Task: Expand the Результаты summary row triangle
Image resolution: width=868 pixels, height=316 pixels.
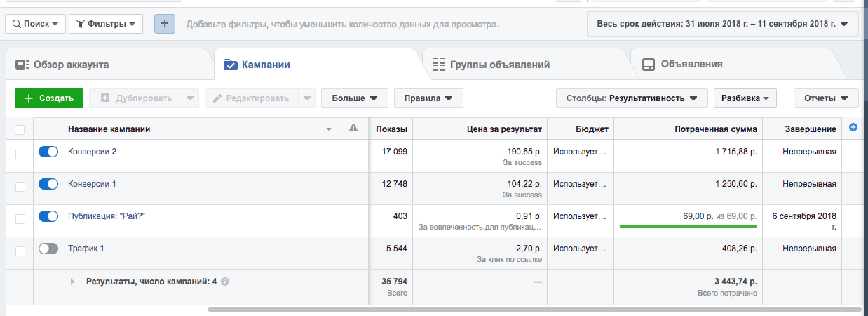Action: [72, 282]
